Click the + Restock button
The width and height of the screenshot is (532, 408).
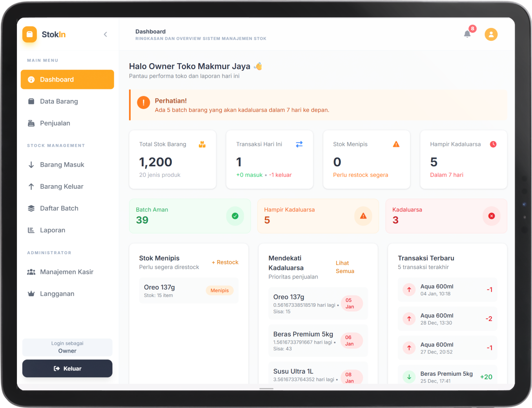225,262
